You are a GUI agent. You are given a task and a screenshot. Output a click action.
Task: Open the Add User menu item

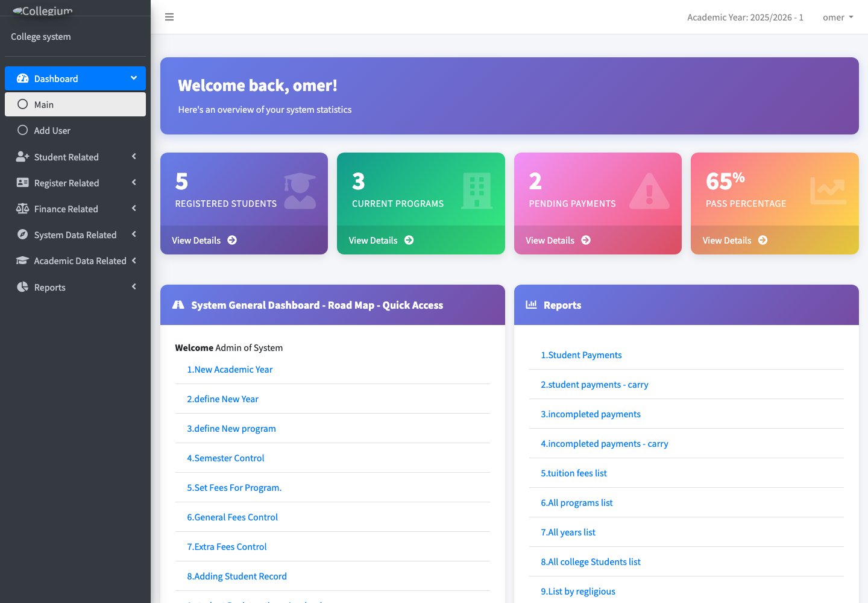[75, 130]
